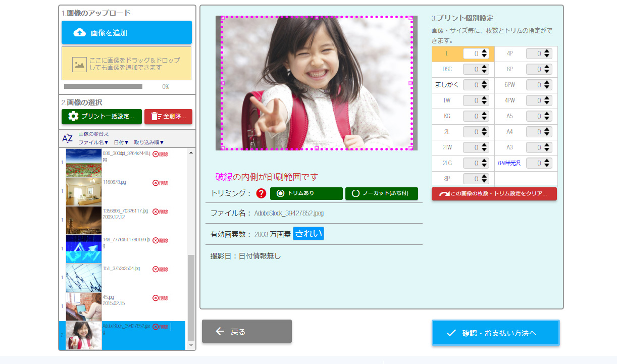Open the red trimming help question mark
617x364 pixels.
click(x=261, y=193)
